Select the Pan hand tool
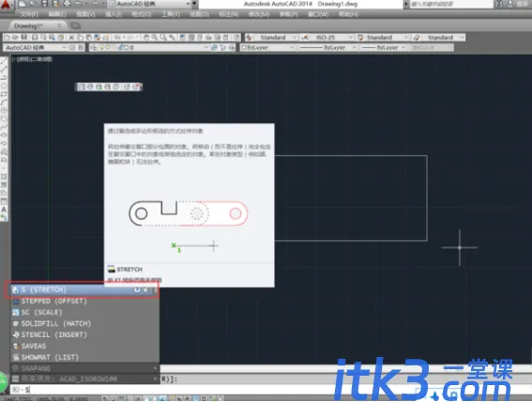532x402 pixels. (146, 38)
